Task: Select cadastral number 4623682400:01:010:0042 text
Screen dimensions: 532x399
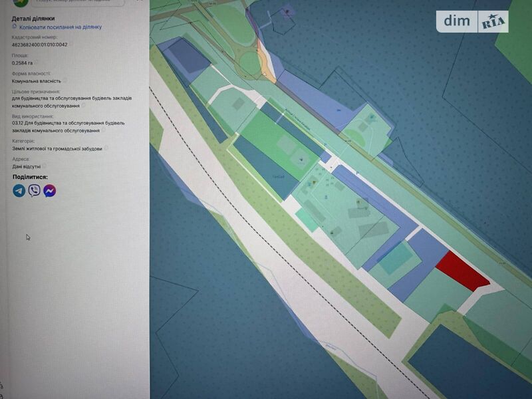Action: [39, 45]
